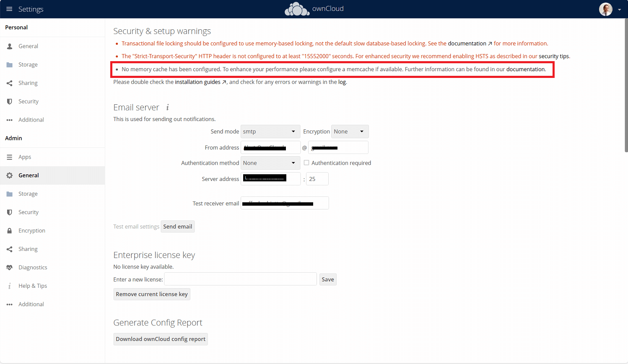Click the Server address field
The image size is (628, 364).
pyautogui.click(x=270, y=179)
